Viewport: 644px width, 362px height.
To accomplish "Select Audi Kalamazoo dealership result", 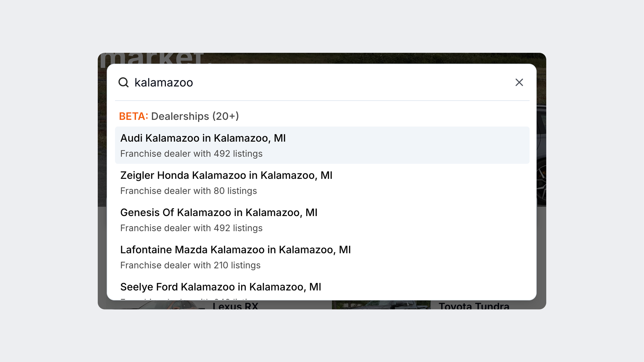I will click(322, 145).
